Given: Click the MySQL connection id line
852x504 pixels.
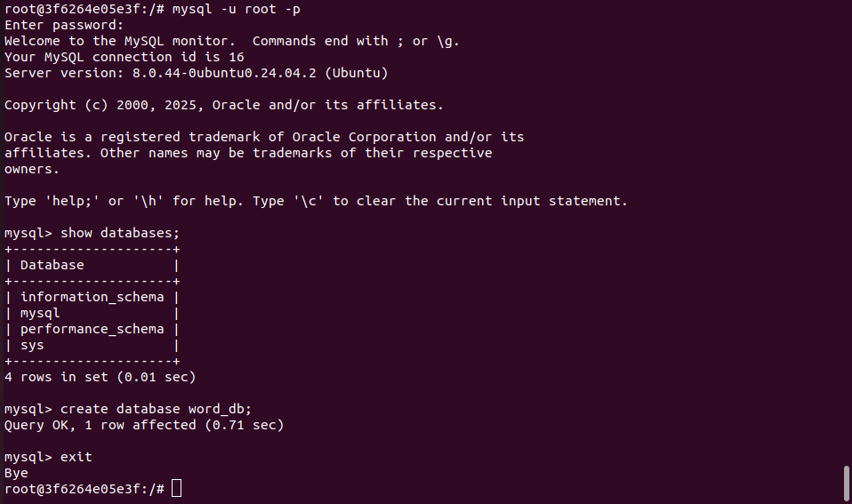Looking at the screenshot, I should (x=124, y=57).
